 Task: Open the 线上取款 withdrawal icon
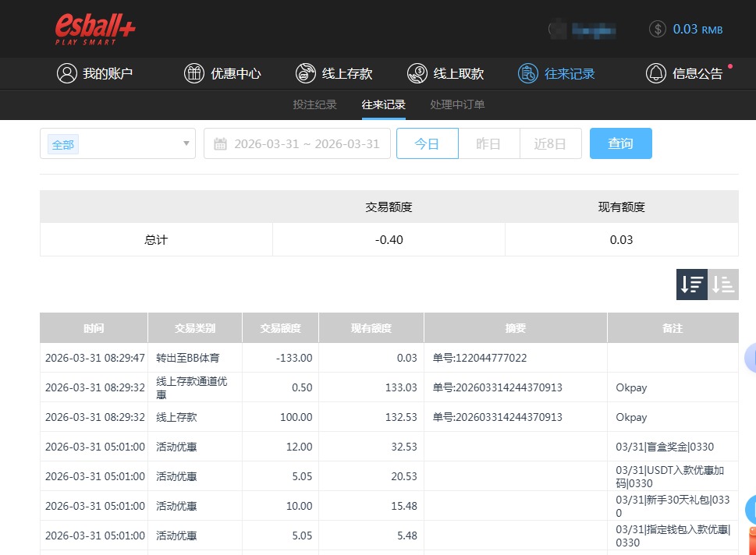click(x=416, y=72)
